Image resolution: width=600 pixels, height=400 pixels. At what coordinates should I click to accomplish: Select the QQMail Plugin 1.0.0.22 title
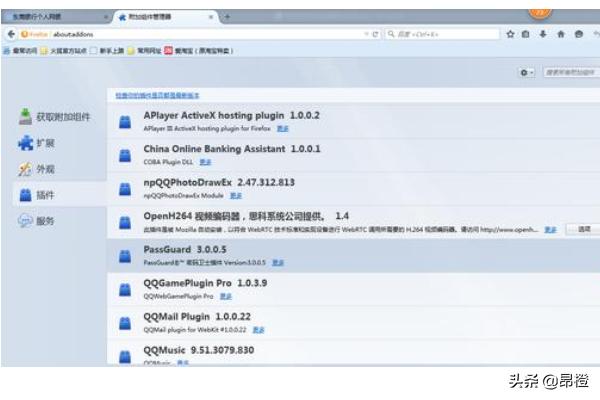(x=197, y=317)
